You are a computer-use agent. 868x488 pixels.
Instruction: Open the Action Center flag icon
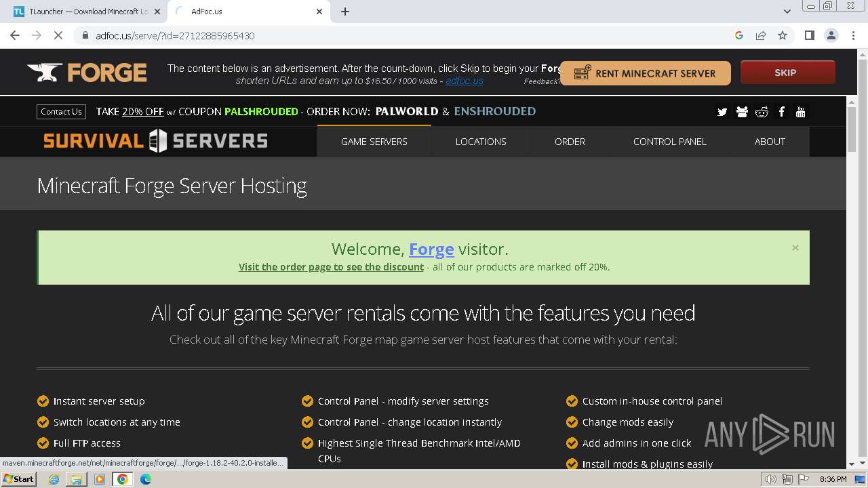point(803,479)
